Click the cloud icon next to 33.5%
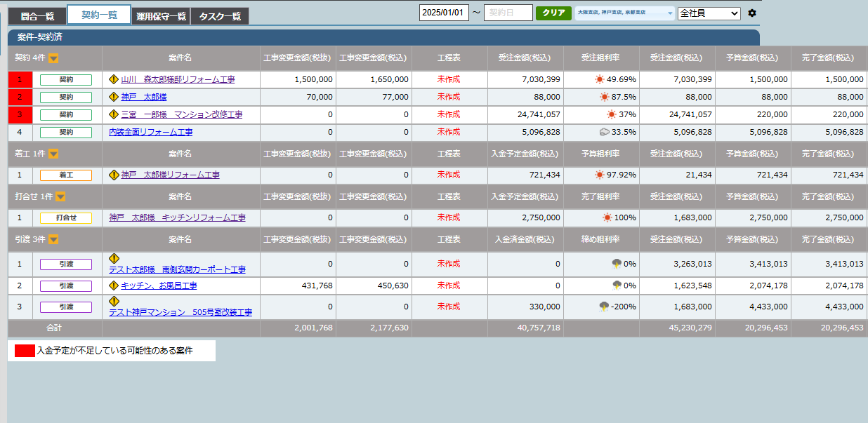 point(603,132)
